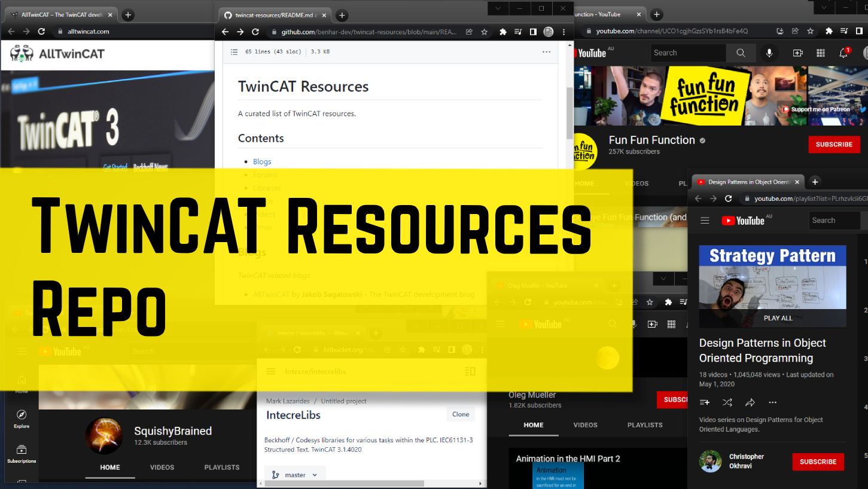The height and width of the screenshot is (489, 868).
Task: Click Search field in Fun Fun Function window
Action: (x=688, y=53)
